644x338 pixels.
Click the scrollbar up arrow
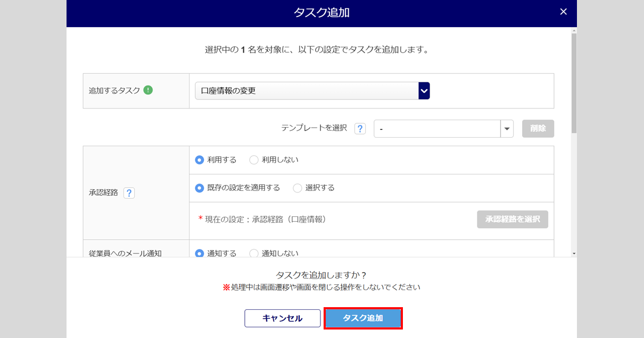tap(573, 31)
